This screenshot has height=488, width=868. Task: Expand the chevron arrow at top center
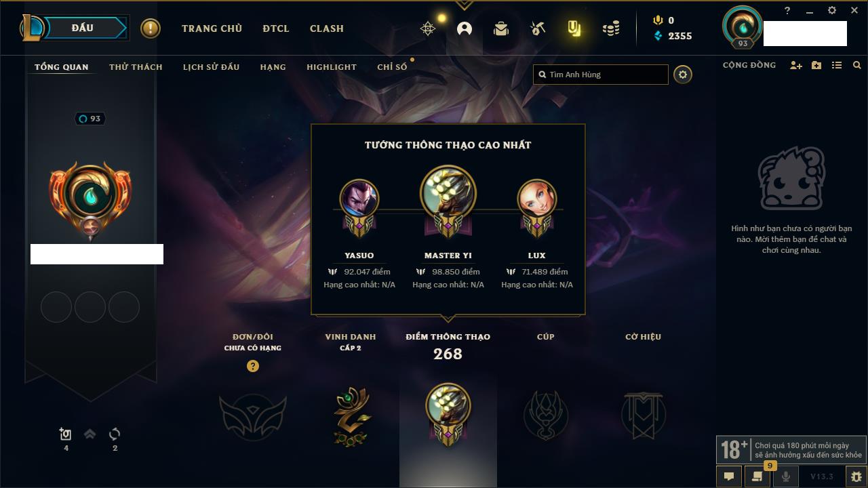click(464, 5)
